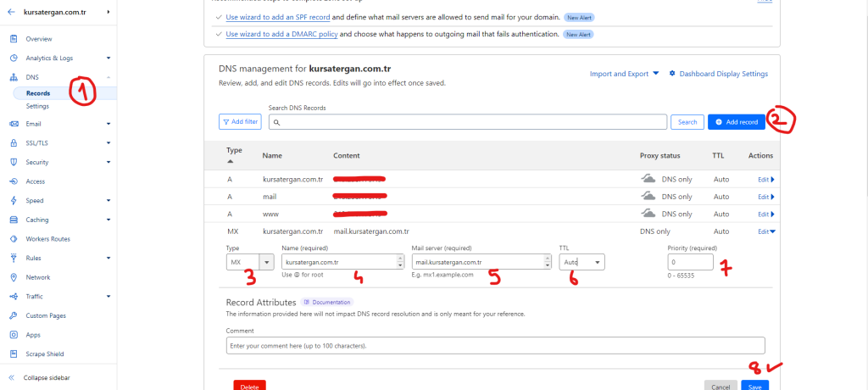Click the Rules fork icon

(x=14, y=258)
